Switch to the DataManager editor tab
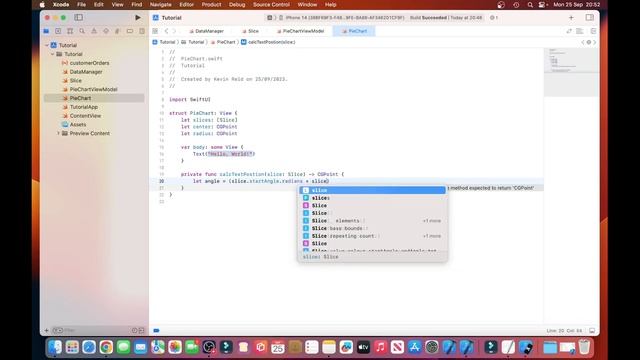640x360 pixels. point(206,31)
